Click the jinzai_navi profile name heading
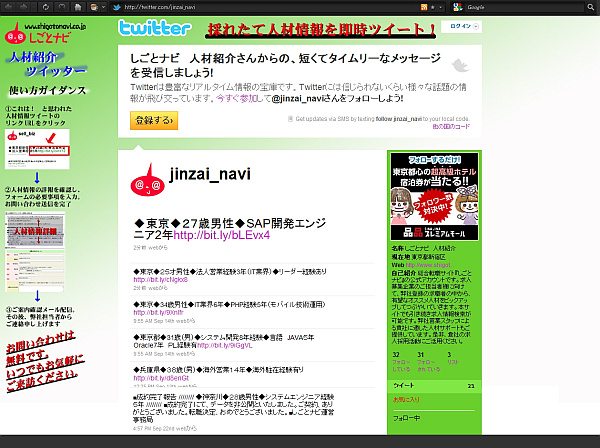The height and width of the screenshot is (448, 600). tap(210, 174)
